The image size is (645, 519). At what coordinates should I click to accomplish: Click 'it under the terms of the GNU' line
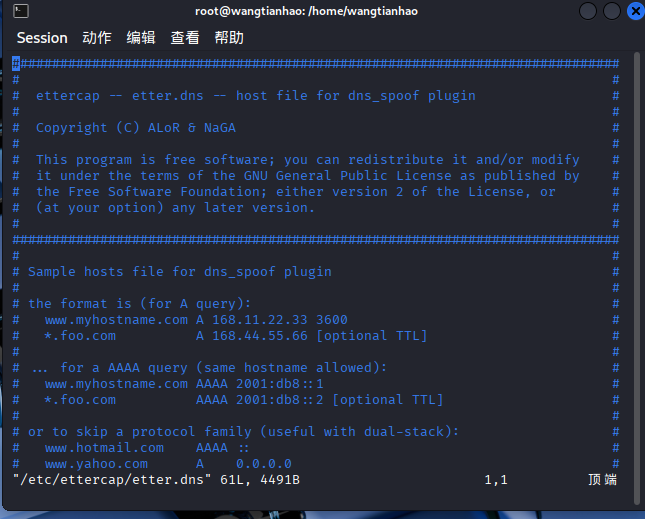[308, 176]
